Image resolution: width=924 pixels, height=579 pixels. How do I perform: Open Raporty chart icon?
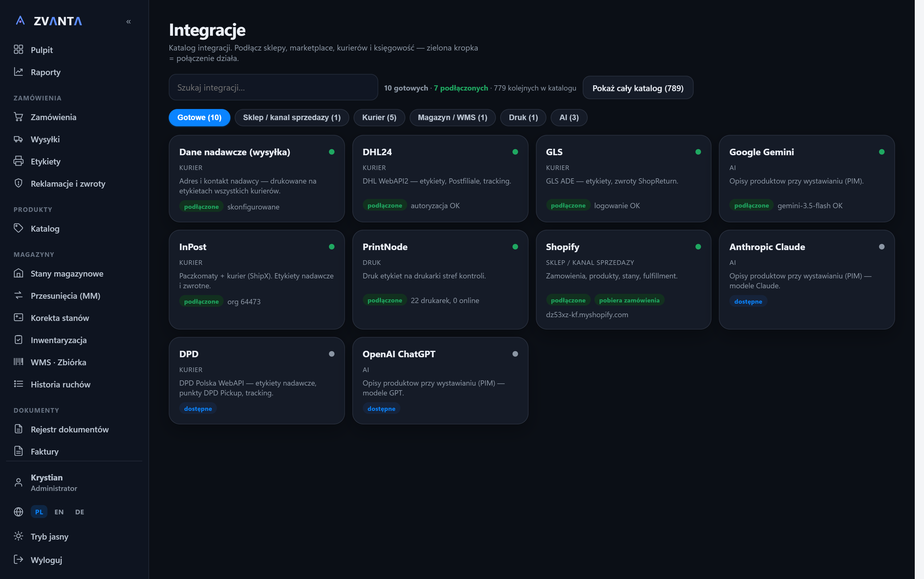pos(18,72)
